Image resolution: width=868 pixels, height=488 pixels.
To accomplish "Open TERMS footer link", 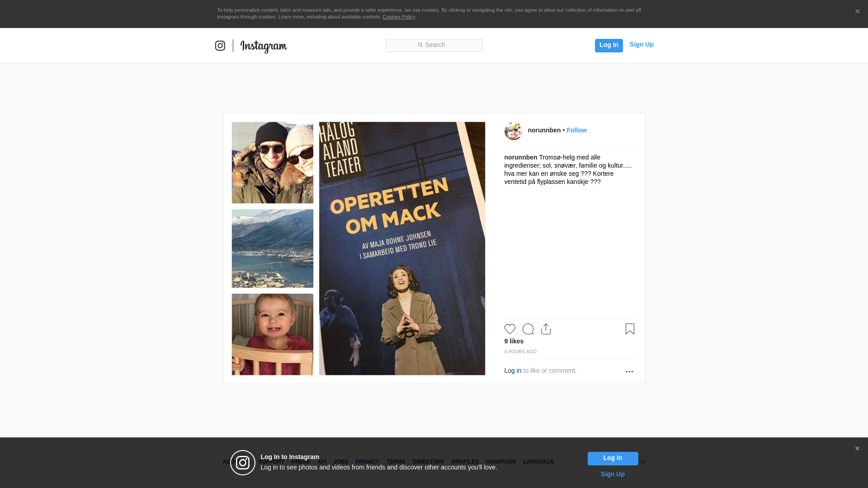I will (396, 462).
